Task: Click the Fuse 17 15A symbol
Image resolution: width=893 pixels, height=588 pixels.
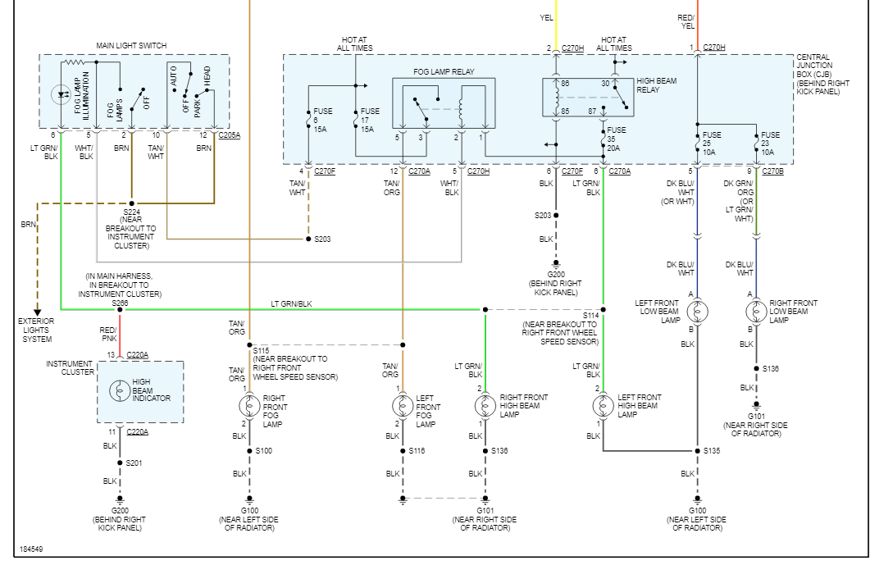Action: point(355,121)
